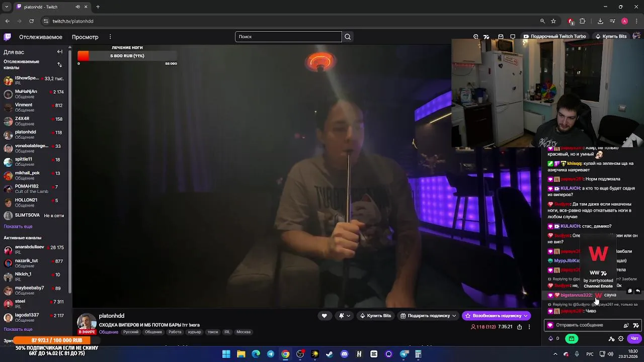Click the magnifier search button
This screenshot has width=644, height=362.
point(348,37)
